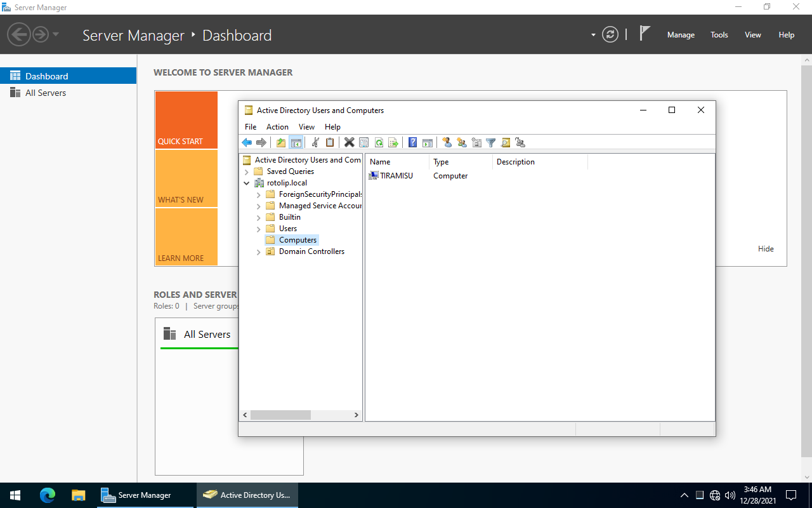Expand the Users container
The width and height of the screenshot is (812, 508).
258,228
